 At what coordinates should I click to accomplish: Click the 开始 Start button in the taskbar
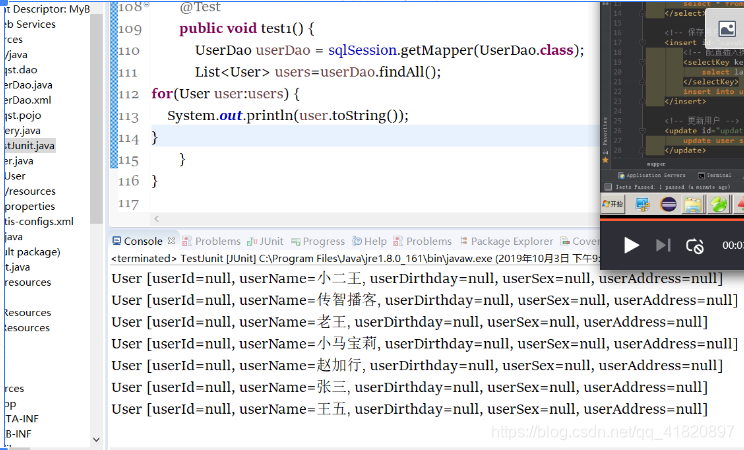tap(613, 204)
